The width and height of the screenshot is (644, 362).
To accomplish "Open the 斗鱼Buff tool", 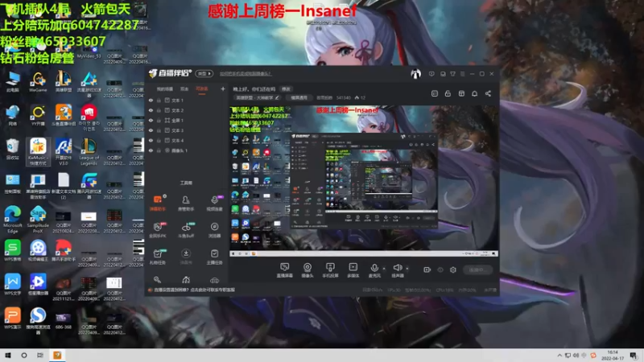I will (x=186, y=230).
